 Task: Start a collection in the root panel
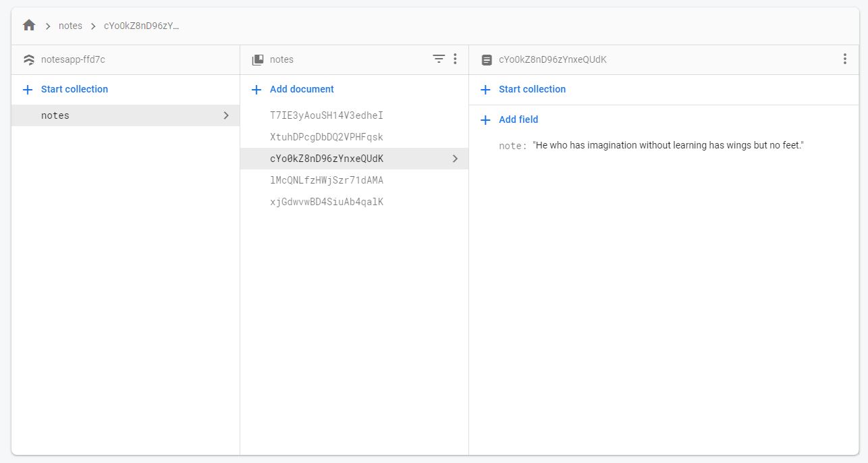[74, 89]
